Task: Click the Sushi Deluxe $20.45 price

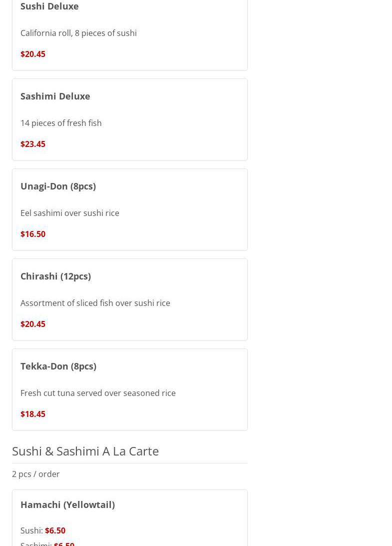Action: pos(33,54)
